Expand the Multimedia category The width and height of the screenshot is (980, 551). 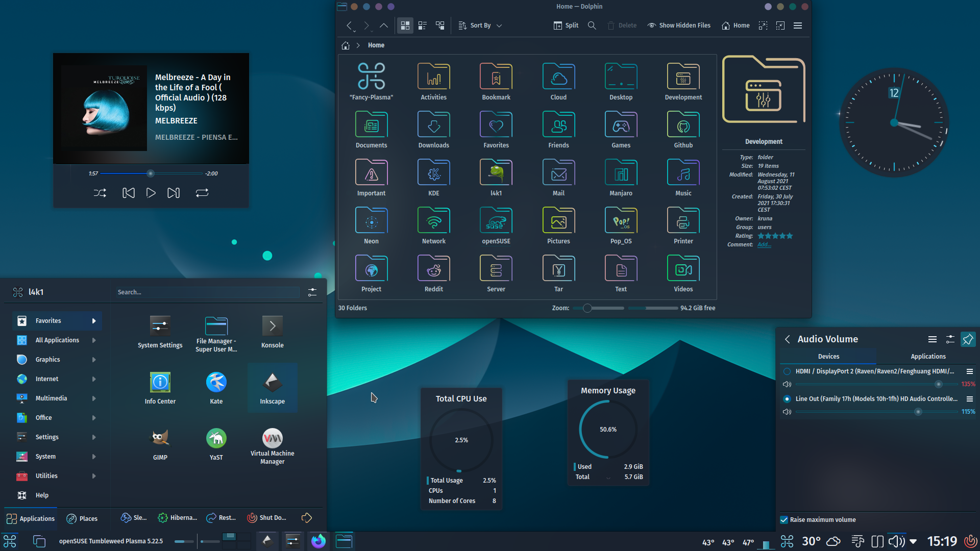pos(57,398)
